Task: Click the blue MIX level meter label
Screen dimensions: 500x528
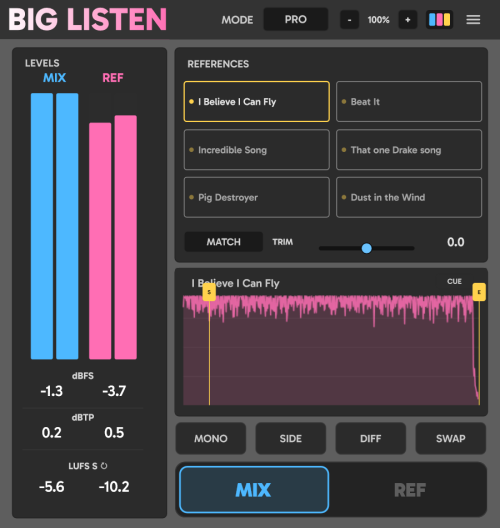Action: pos(55,78)
